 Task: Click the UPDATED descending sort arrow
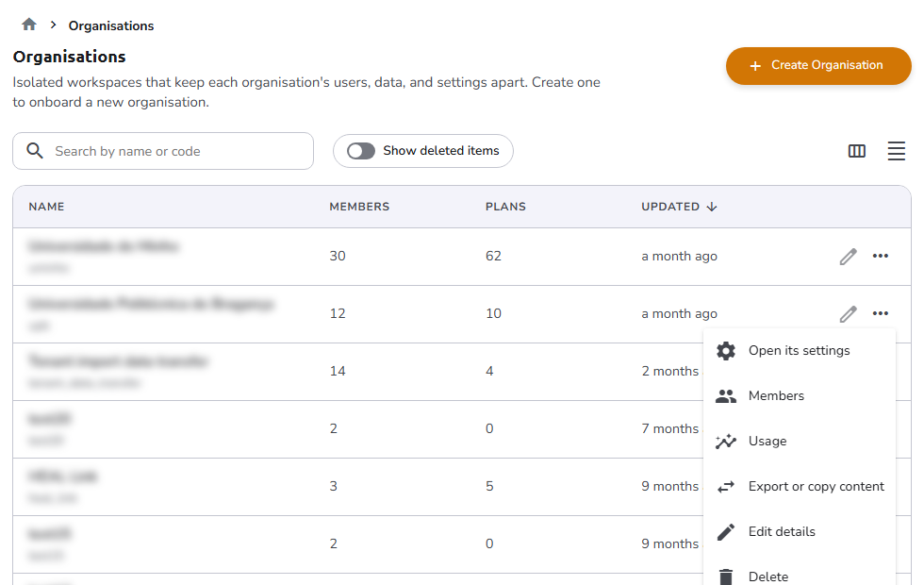[x=711, y=207]
